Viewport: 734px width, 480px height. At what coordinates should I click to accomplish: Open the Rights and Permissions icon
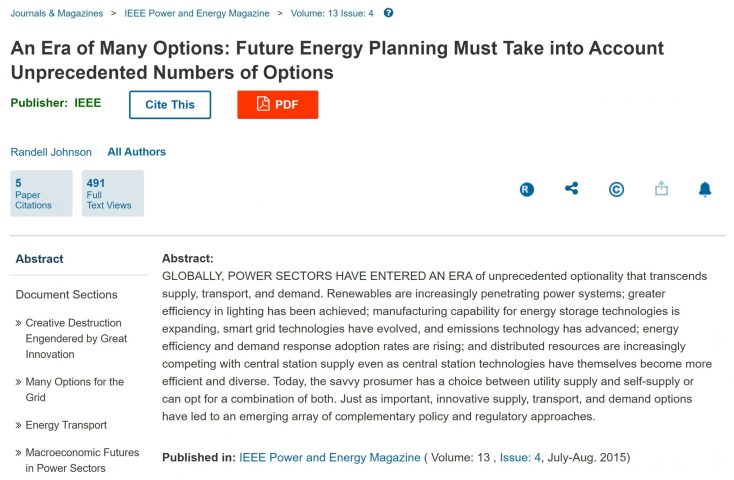pos(527,189)
